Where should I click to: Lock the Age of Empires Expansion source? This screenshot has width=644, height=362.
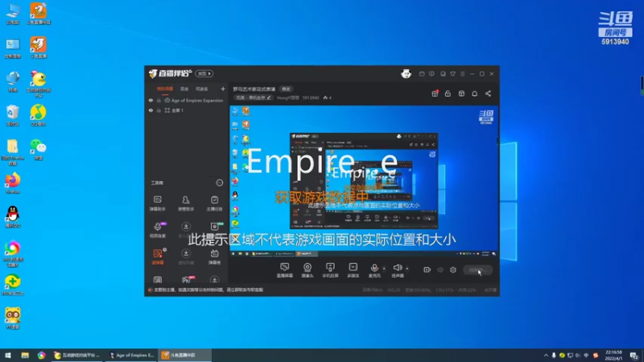[x=159, y=101]
